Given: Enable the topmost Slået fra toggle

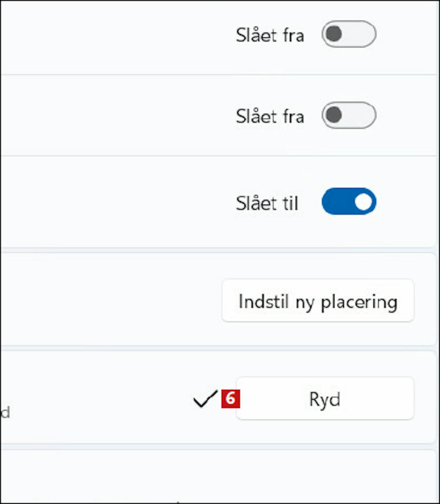Looking at the screenshot, I should pyautogui.click(x=349, y=34).
